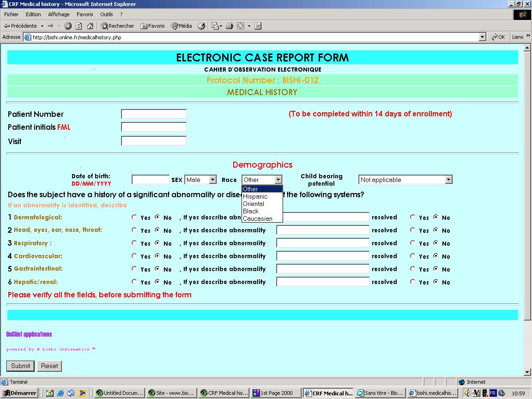The width and height of the screenshot is (532, 399).
Task: Click Cardiovascular abnormality description field
Action: 323,256
